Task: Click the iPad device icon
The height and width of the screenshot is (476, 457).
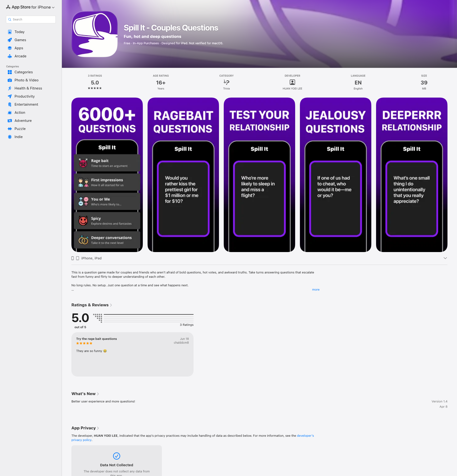Action: [x=77, y=258]
